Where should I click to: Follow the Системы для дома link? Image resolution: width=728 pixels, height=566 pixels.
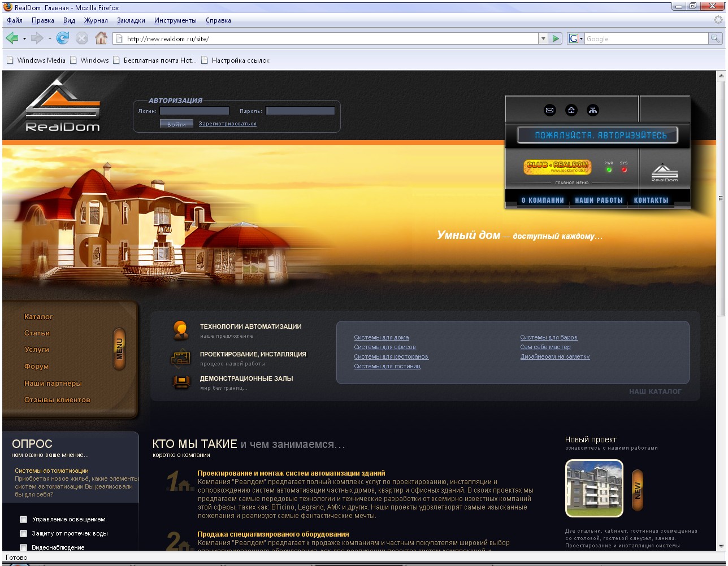(x=382, y=338)
